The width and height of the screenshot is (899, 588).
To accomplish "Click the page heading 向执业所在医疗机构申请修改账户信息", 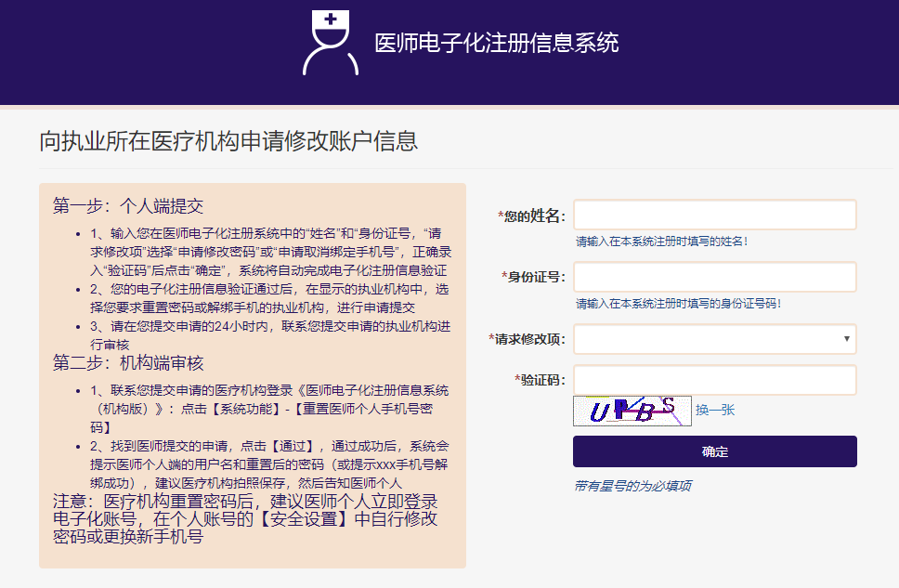I will (228, 140).
